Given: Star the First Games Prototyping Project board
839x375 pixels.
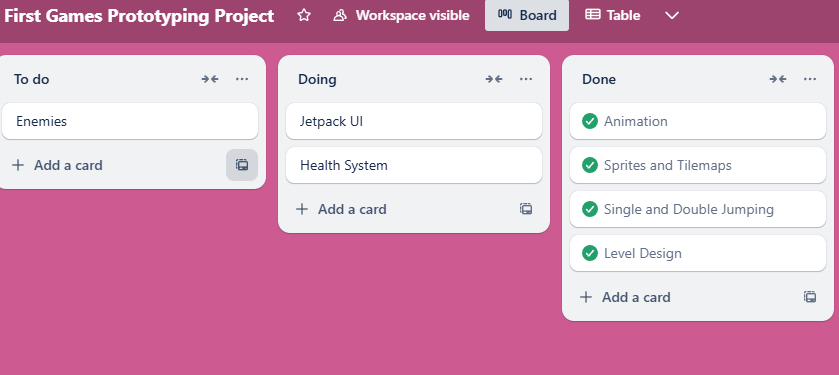Looking at the screenshot, I should pos(303,16).
